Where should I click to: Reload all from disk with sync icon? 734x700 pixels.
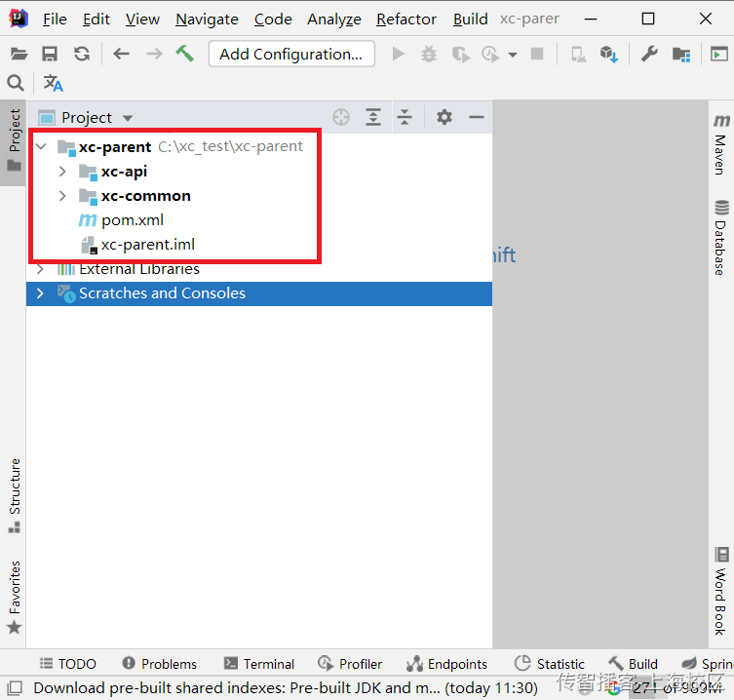click(x=82, y=55)
